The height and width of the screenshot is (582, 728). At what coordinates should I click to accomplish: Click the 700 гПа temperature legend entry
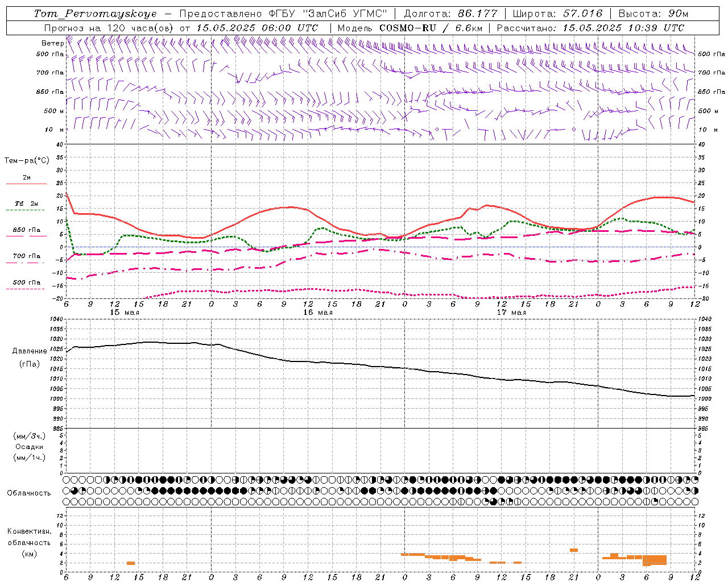coord(27,256)
